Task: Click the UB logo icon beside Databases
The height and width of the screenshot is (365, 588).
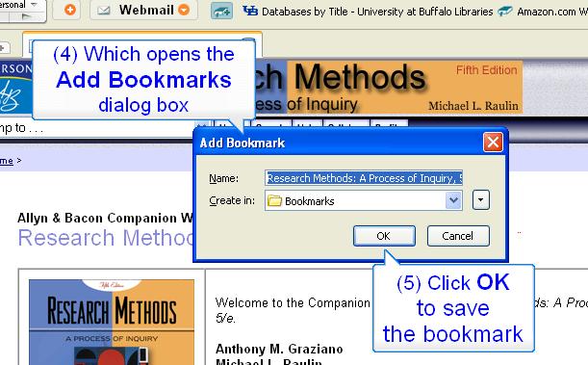Action: [x=250, y=11]
